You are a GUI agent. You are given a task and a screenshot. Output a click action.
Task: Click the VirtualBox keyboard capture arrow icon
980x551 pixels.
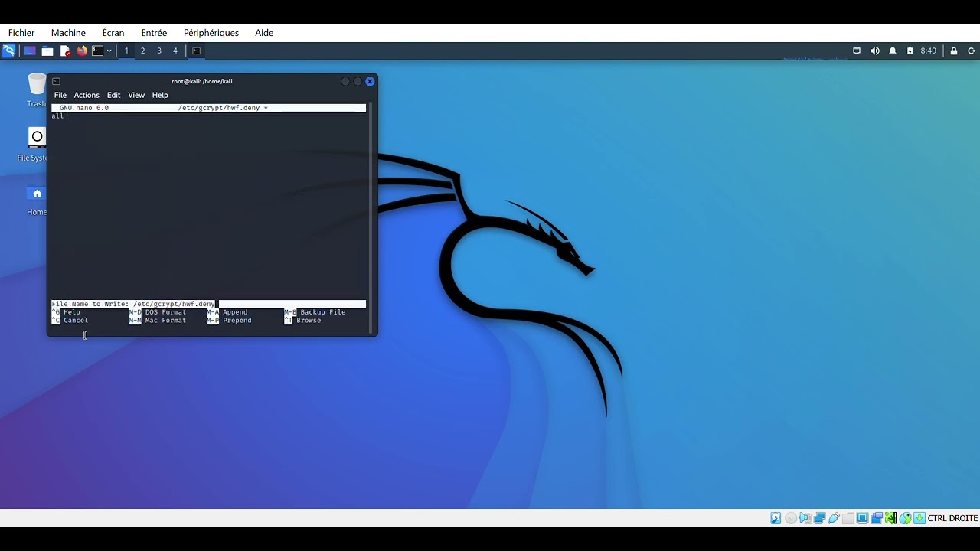coord(920,518)
